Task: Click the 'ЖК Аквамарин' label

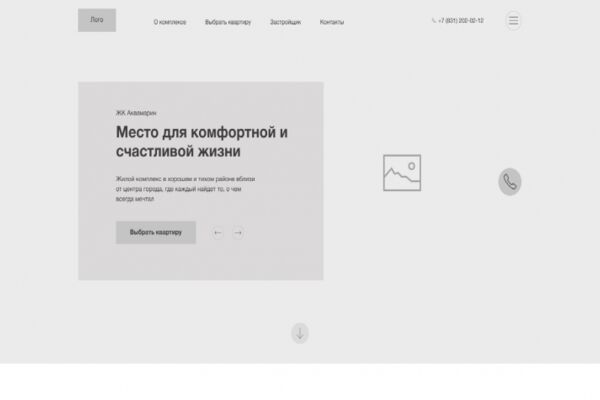Action: click(136, 113)
